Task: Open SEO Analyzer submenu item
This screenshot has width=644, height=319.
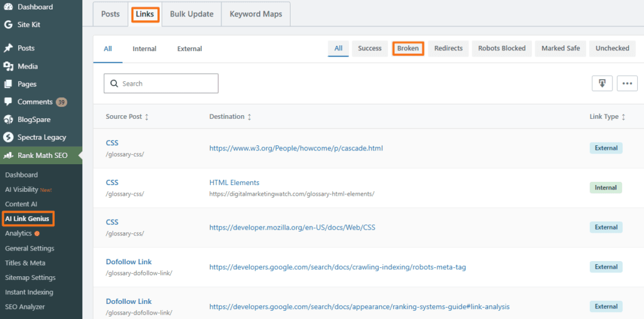Action: coord(25,307)
